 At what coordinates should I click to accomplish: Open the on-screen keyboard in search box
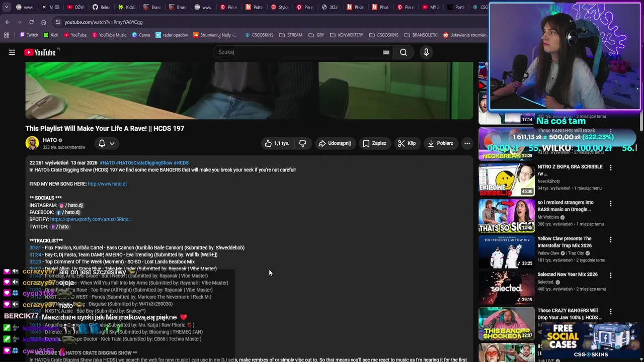(386, 52)
